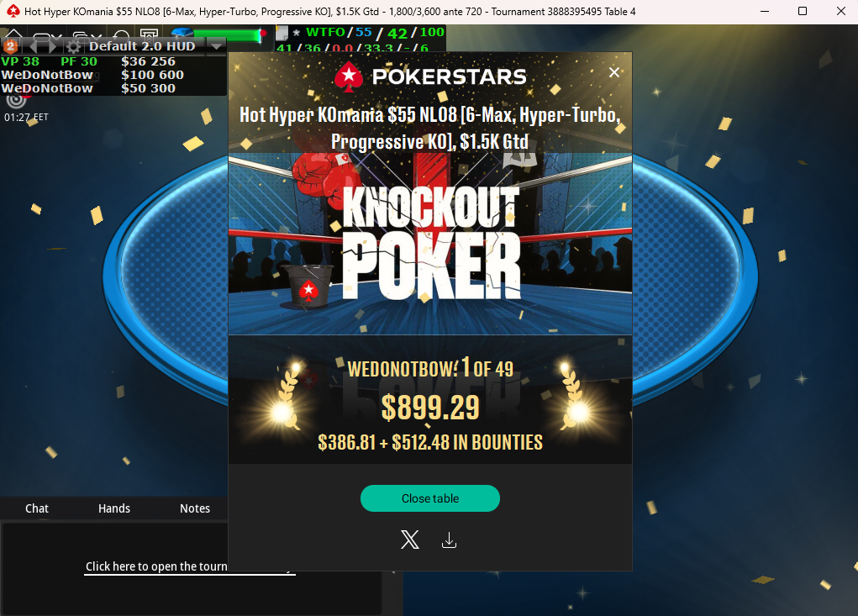The height and width of the screenshot is (616, 858).
Task: Expand the Default 2.0 HUD dropdown arrow
Action: click(216, 46)
